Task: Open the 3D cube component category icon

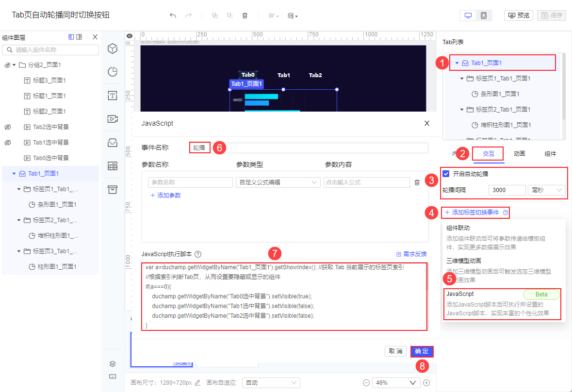Action: [113, 49]
